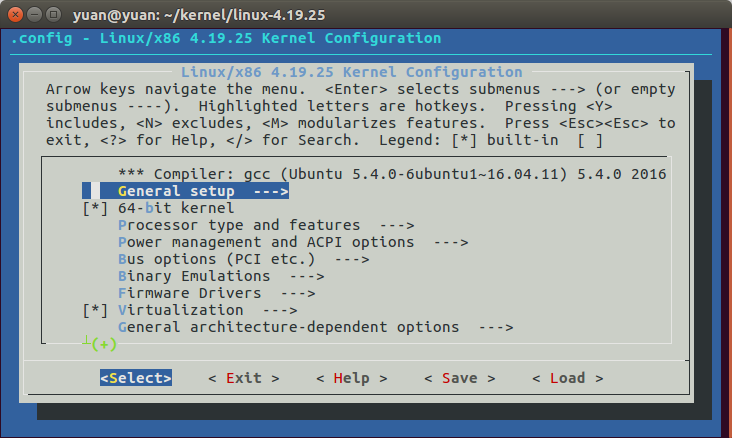Maximize the terminal window
Screen dimensions: 732x438
pos(54,15)
